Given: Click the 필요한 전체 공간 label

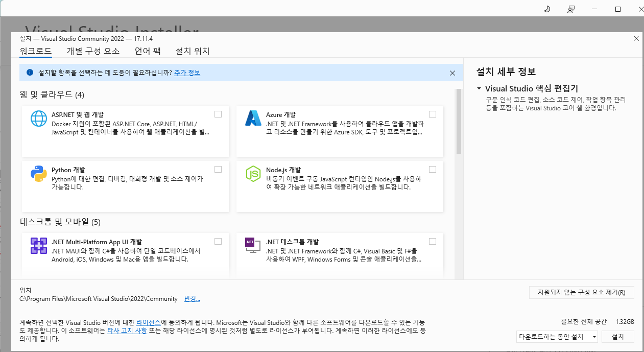Looking at the screenshot, I should pos(584,322).
